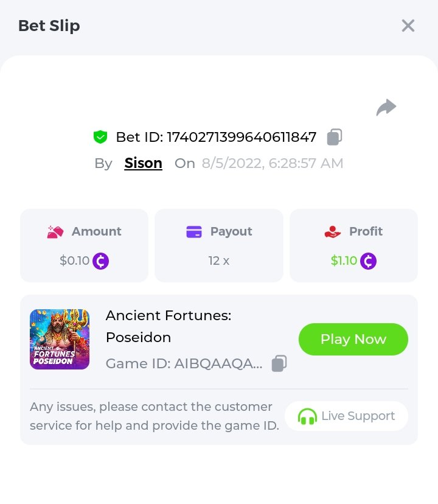Click the Ancient Fortunes: Poseidon game title
The image size is (438, 504).
tap(169, 326)
